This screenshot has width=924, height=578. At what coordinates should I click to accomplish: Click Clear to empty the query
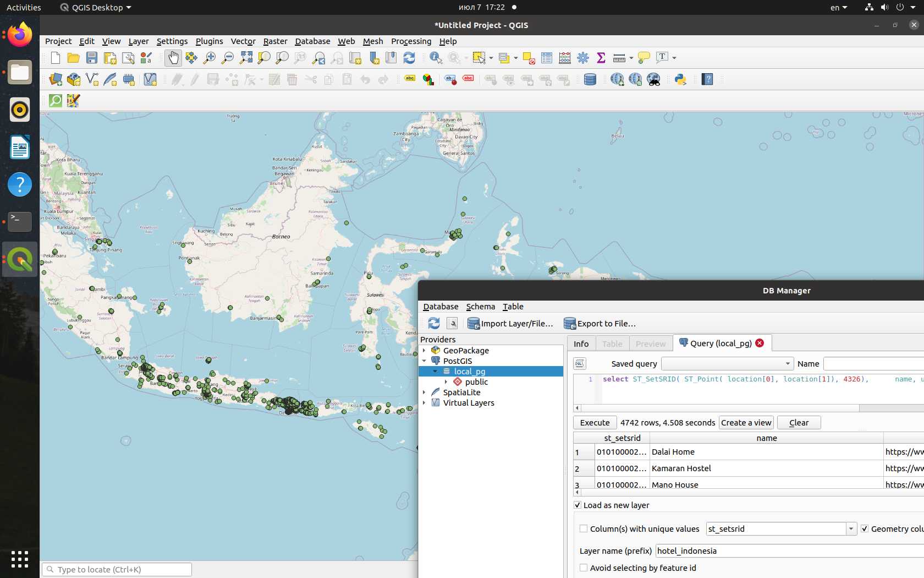[x=798, y=422]
